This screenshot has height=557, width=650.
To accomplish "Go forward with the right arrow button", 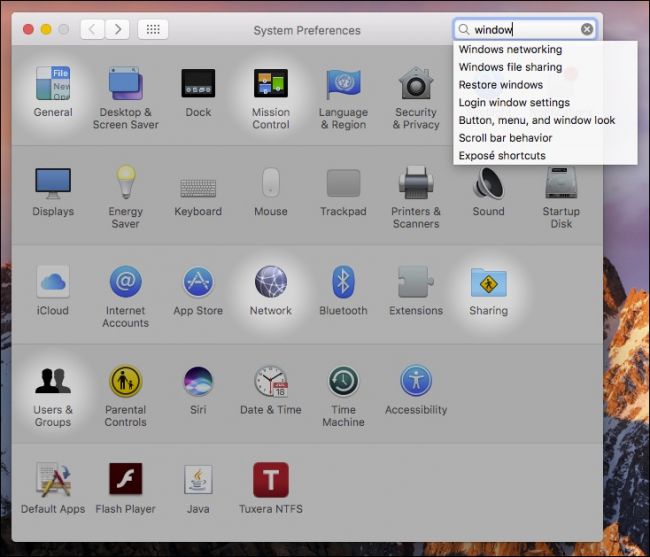I will click(117, 29).
